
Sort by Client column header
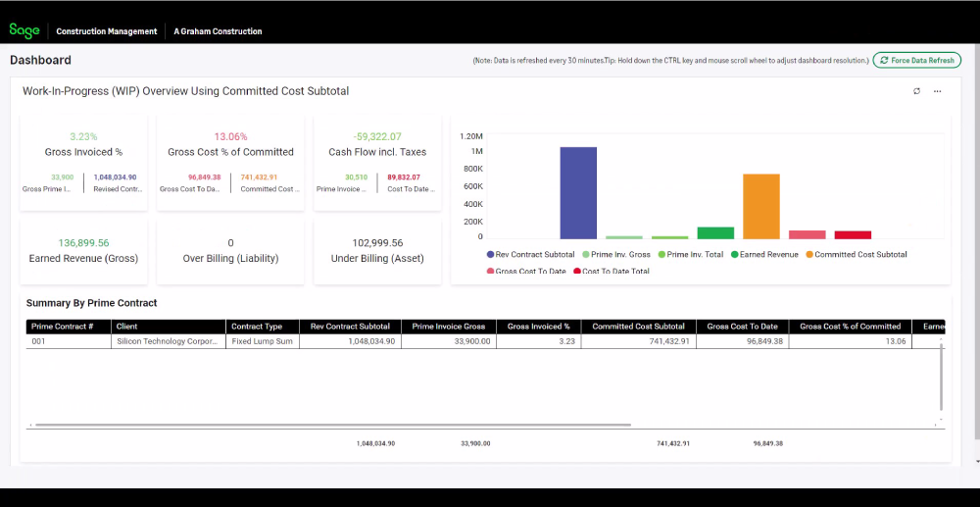pos(169,327)
